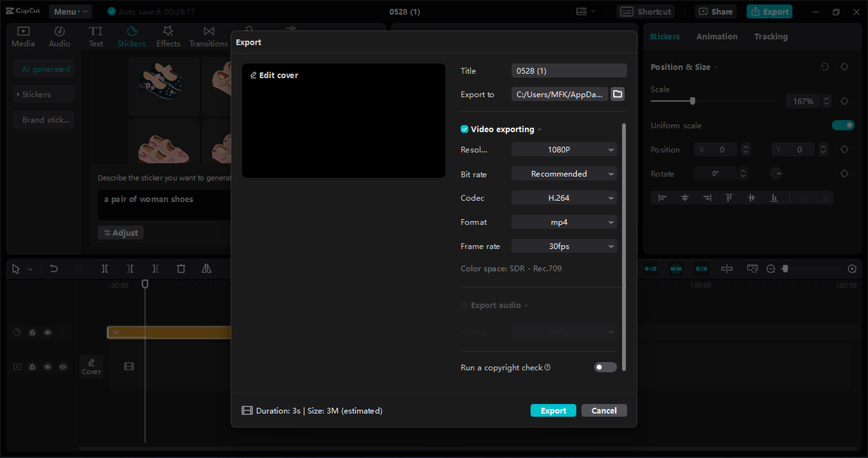Click the Export button in the dialog
Viewport: 868px width, 458px height.
pos(553,411)
